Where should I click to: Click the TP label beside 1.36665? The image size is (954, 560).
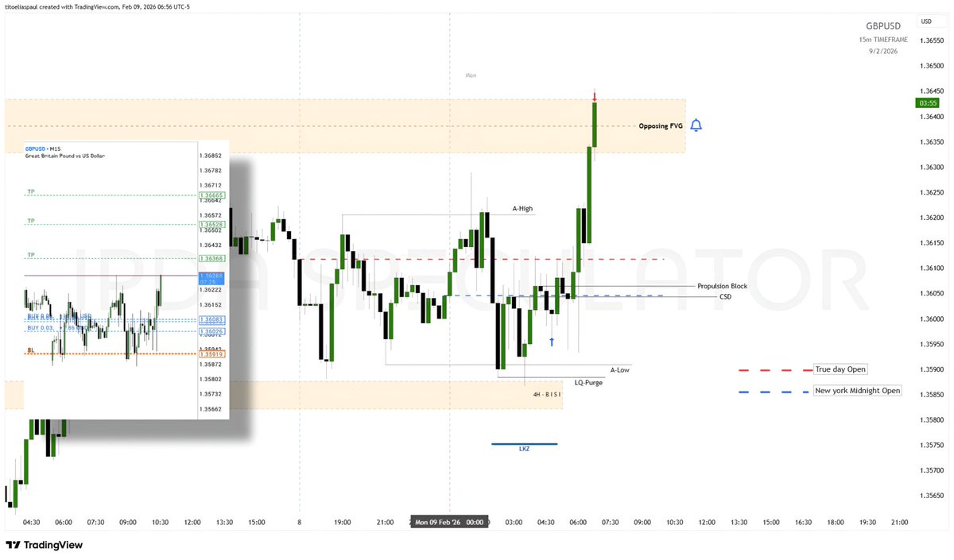(31, 192)
